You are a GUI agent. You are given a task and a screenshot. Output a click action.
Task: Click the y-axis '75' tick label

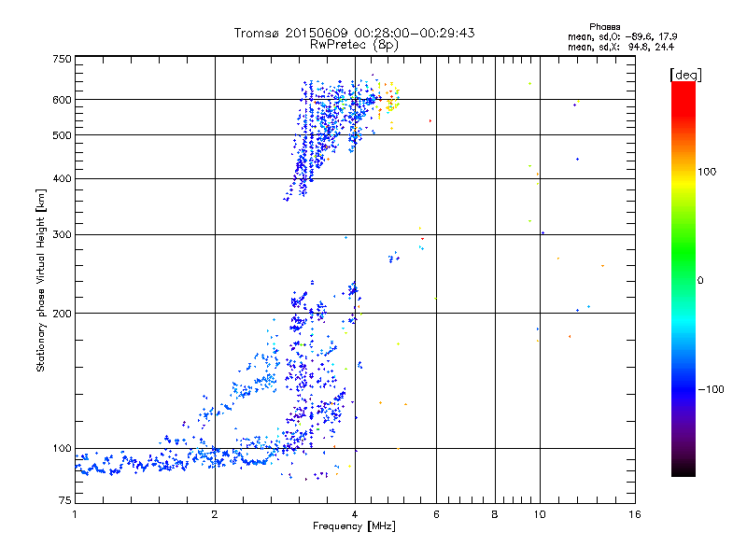click(x=65, y=500)
